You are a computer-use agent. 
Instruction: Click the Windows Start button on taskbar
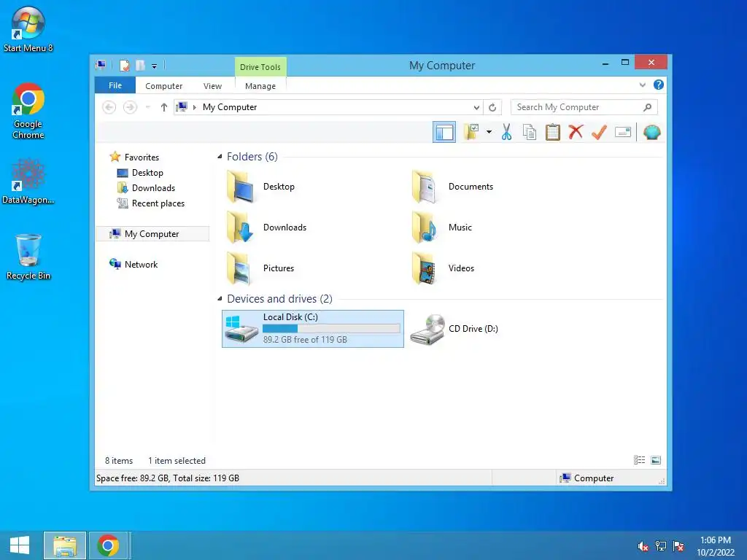click(20, 545)
